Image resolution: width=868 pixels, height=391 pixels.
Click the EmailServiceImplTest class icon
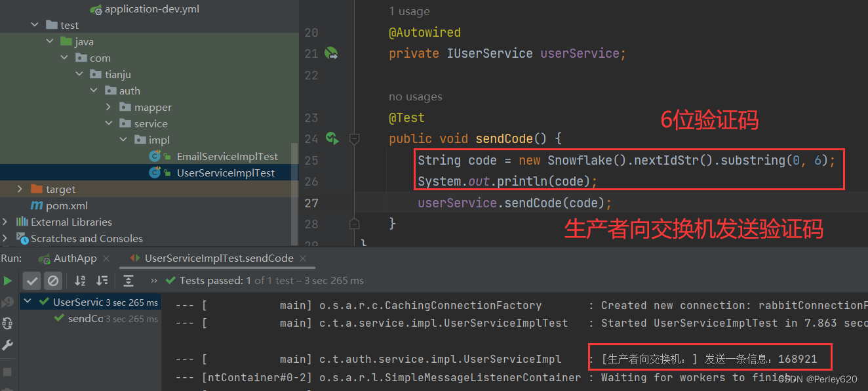[155, 157]
